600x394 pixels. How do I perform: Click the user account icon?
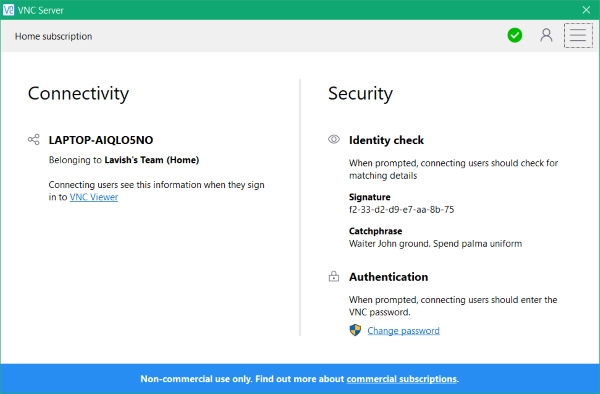546,35
